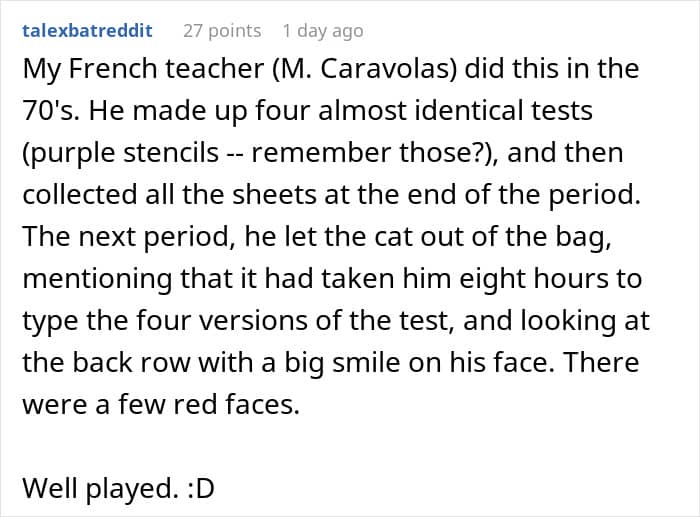Click the word 'mentioning' in the comment

pos(97,279)
